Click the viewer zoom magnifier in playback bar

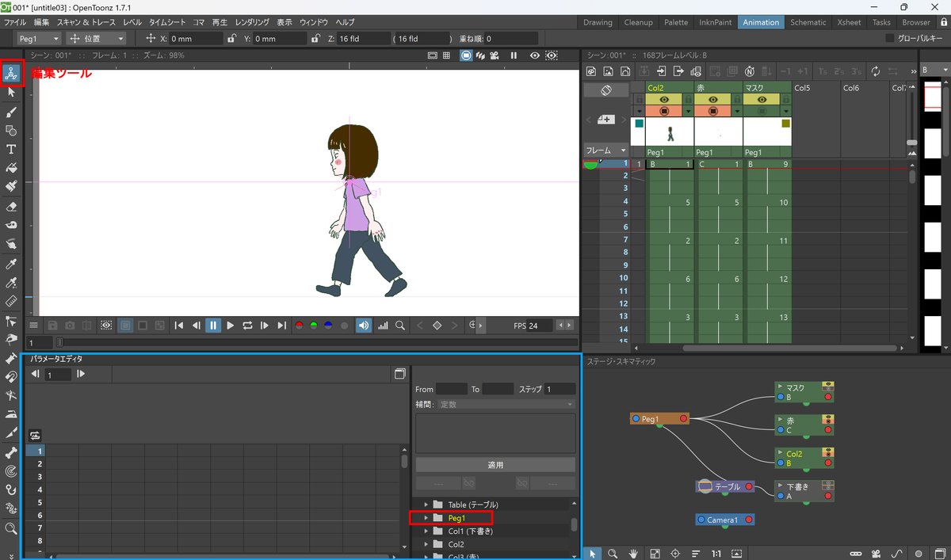coord(401,325)
